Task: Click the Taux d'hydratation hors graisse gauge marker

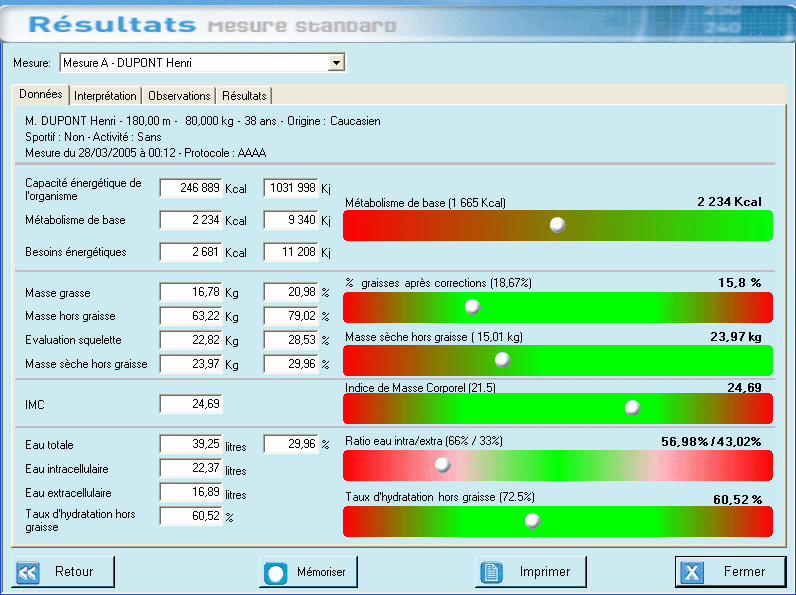Action: click(x=532, y=520)
